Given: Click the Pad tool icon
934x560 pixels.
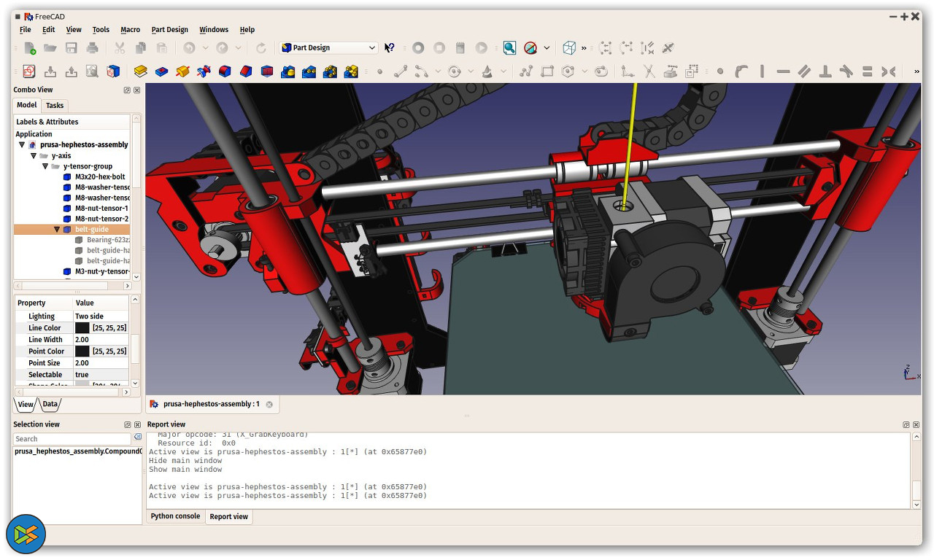Looking at the screenshot, I should click(141, 71).
